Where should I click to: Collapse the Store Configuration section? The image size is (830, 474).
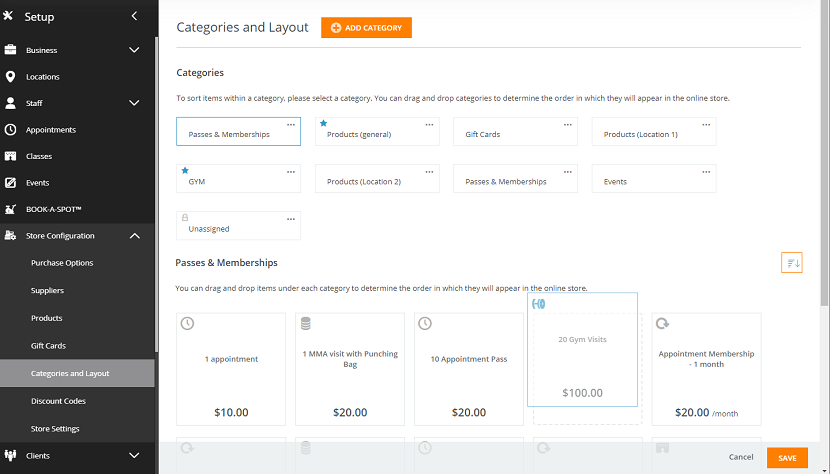(x=134, y=236)
